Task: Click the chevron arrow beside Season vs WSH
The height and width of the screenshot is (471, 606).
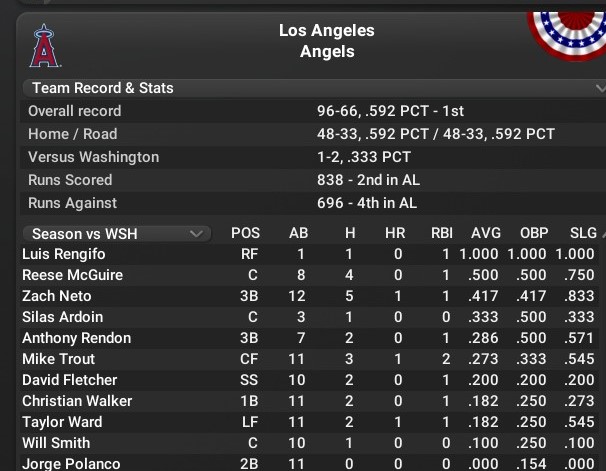Action: click(x=196, y=234)
